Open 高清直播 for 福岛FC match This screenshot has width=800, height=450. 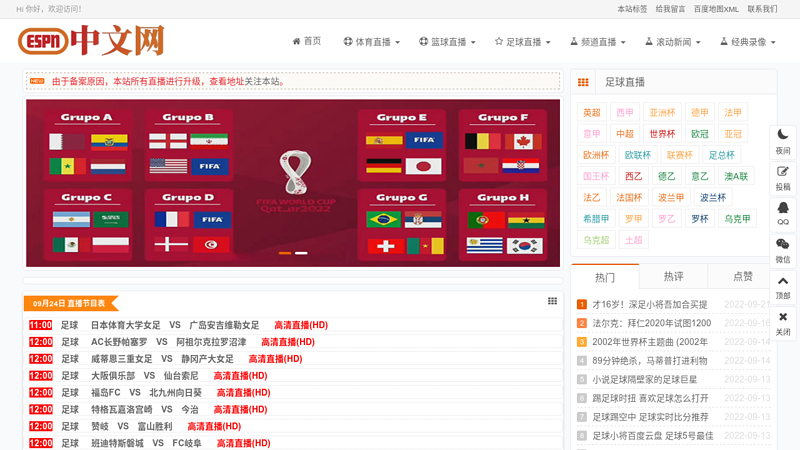pos(243,392)
